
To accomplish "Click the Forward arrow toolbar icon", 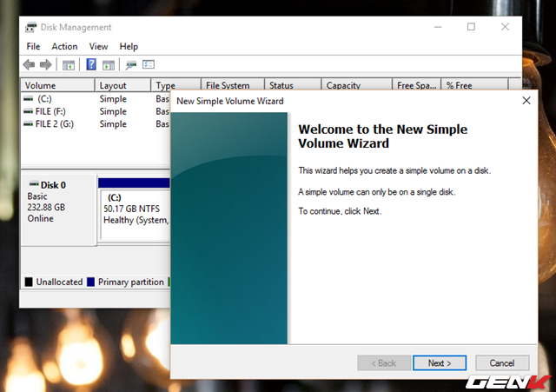I will [x=45, y=64].
